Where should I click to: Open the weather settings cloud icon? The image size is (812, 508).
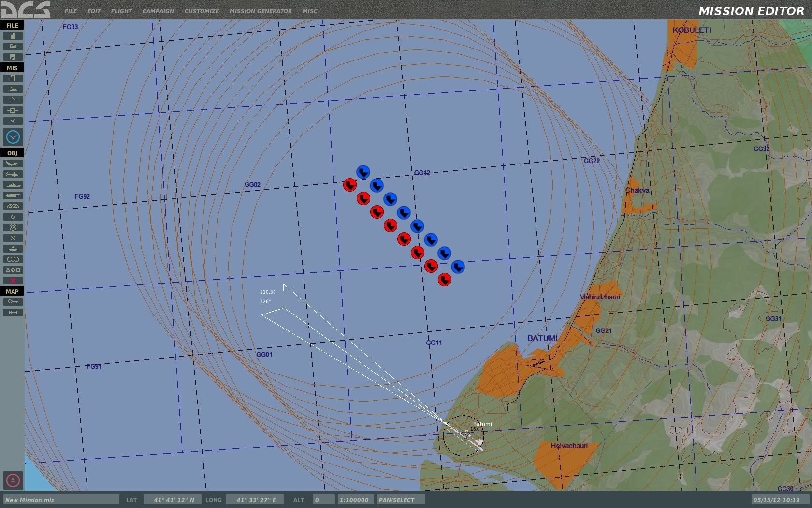(13, 89)
